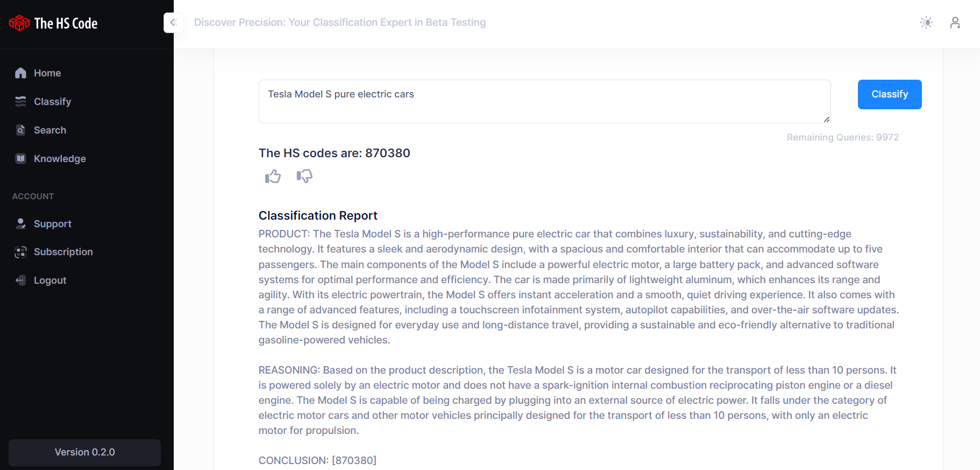Open the Search page from sidebar

(50, 130)
